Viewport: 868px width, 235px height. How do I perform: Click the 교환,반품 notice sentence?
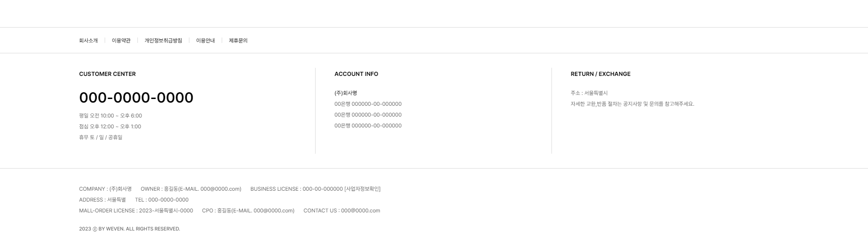(x=632, y=104)
